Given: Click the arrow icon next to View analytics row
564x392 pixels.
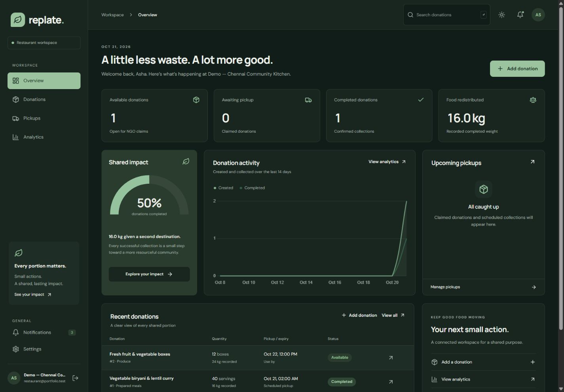Looking at the screenshot, I should click(x=533, y=379).
